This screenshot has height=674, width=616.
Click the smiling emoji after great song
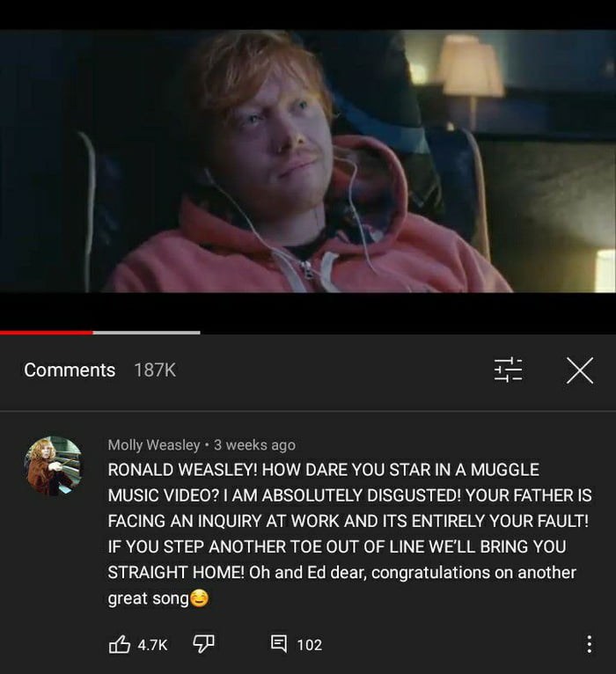[199, 598]
